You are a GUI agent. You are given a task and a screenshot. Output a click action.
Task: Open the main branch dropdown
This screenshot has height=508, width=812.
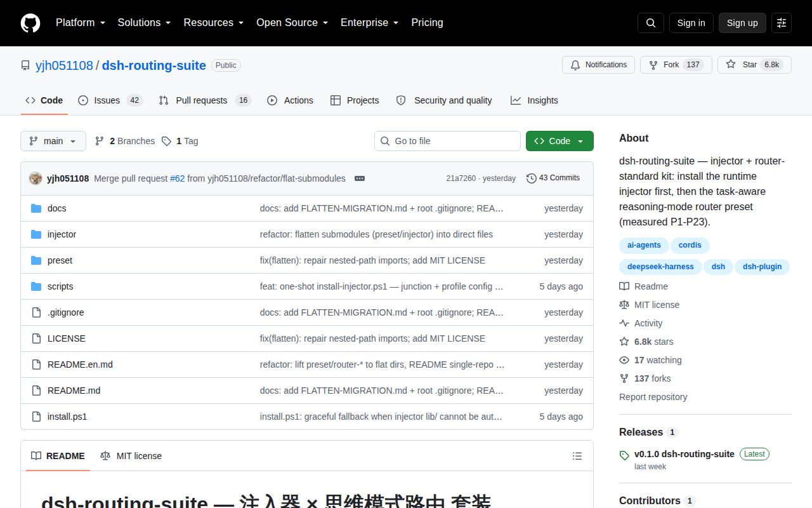point(53,141)
